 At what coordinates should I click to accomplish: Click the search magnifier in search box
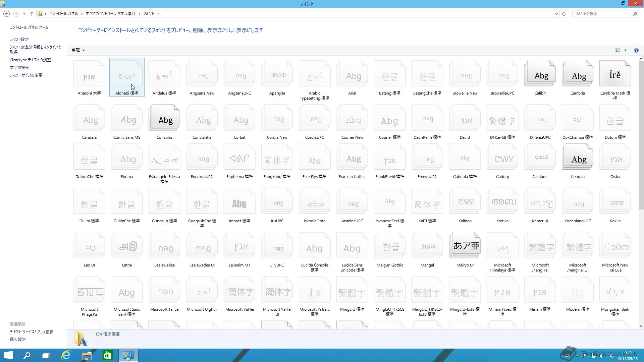(635, 14)
